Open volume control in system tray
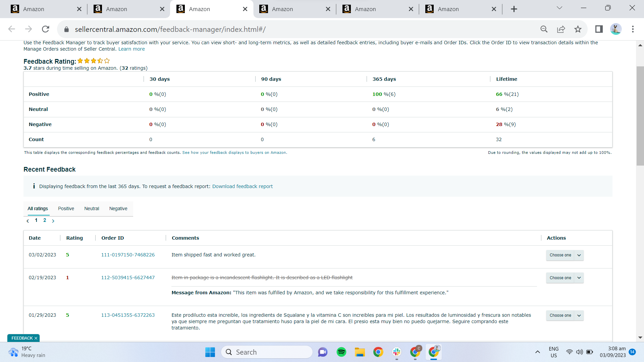Screen dimensions: 644x362 (x=579, y=352)
